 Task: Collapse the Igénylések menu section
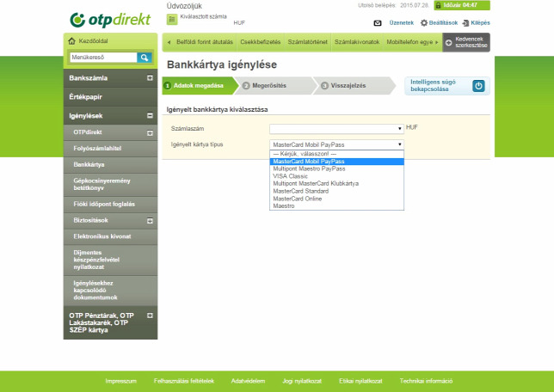point(150,115)
